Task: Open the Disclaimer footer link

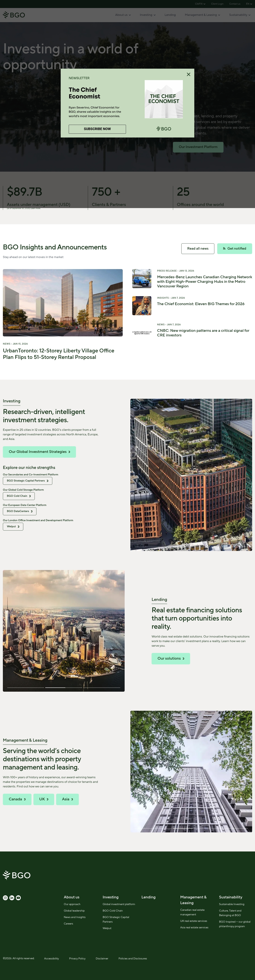Action: point(102,959)
